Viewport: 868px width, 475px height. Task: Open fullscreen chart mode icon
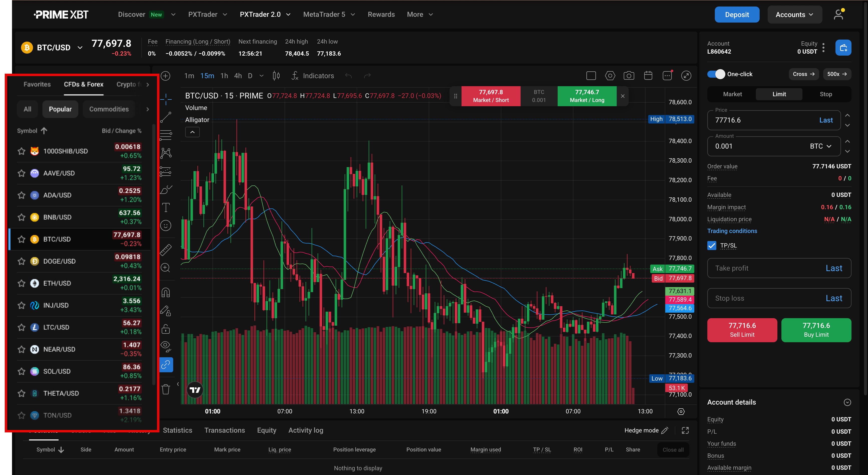pos(686,76)
